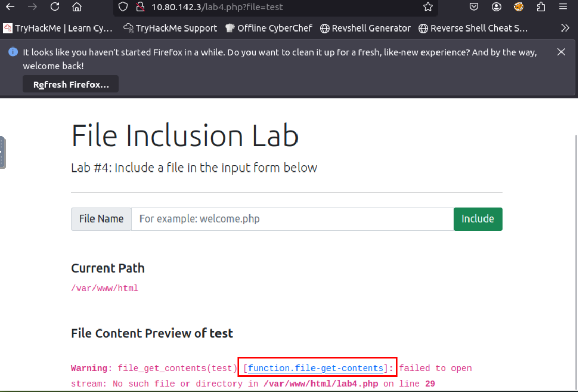Viewport: 578px width, 392px height.
Task: Open the Firefox account icon
Action: click(496, 7)
